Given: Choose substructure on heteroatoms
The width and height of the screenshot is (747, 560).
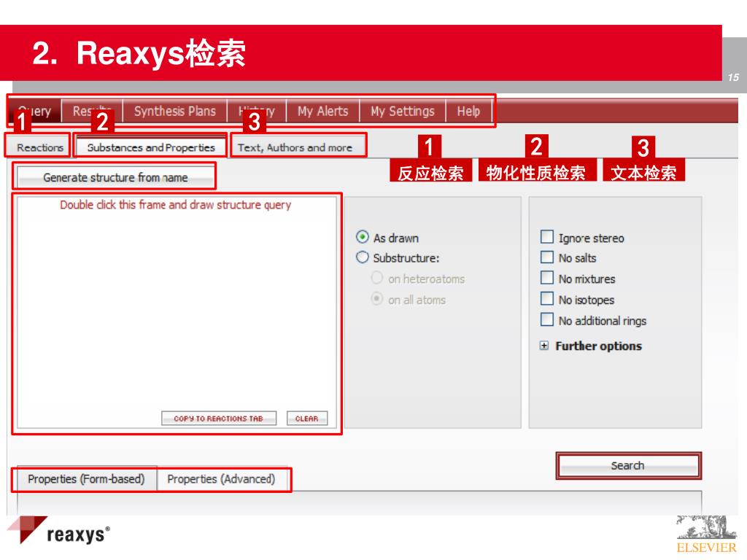Looking at the screenshot, I should click(377, 278).
